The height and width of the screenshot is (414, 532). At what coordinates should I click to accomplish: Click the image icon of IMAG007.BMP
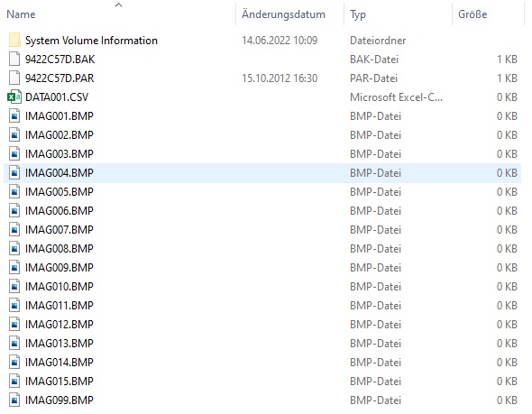(14, 230)
